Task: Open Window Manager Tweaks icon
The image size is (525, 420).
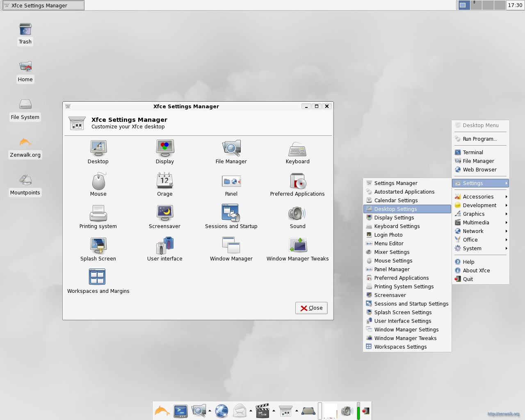Action: pos(298,249)
